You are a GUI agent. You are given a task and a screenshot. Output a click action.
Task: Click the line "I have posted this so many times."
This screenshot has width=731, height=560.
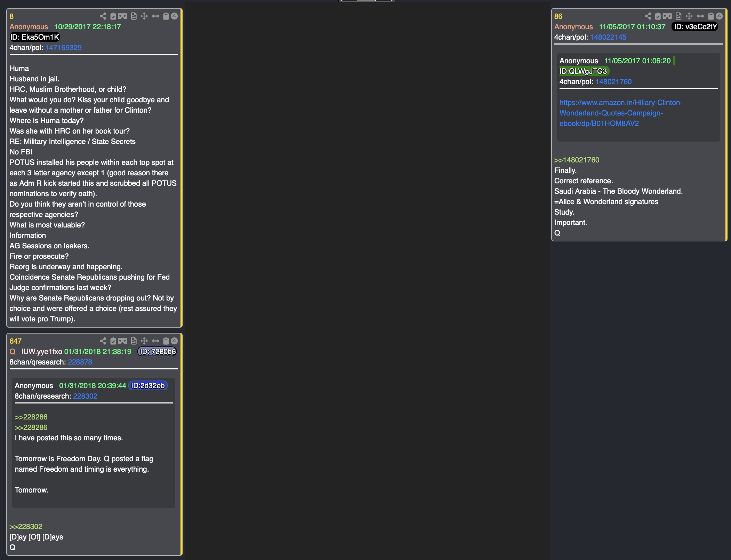(x=69, y=438)
